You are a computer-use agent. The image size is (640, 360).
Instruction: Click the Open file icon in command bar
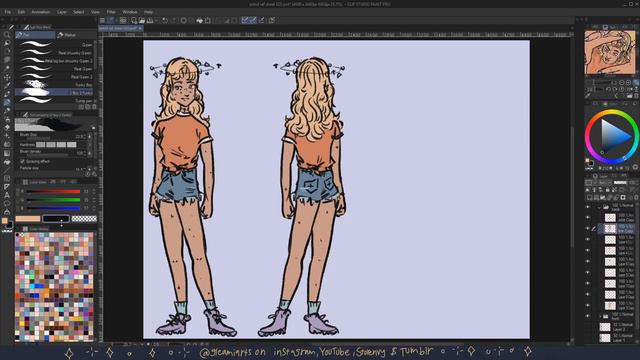pos(142,20)
